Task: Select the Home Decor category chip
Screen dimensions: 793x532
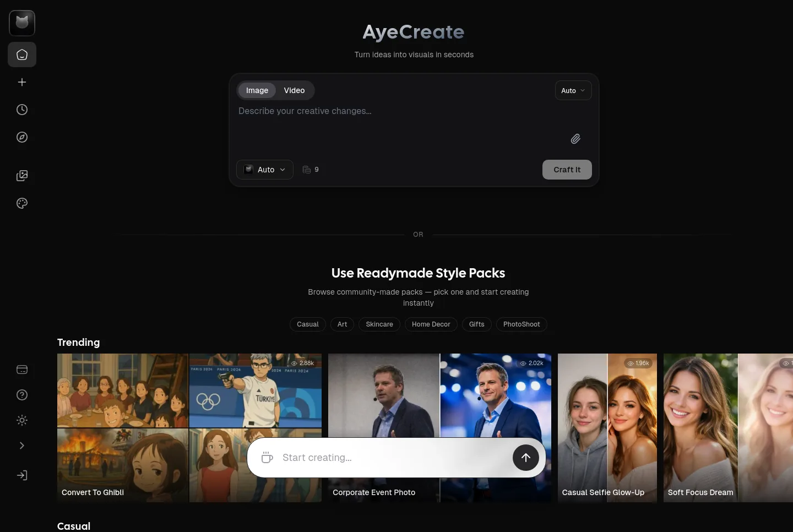Action: click(431, 324)
